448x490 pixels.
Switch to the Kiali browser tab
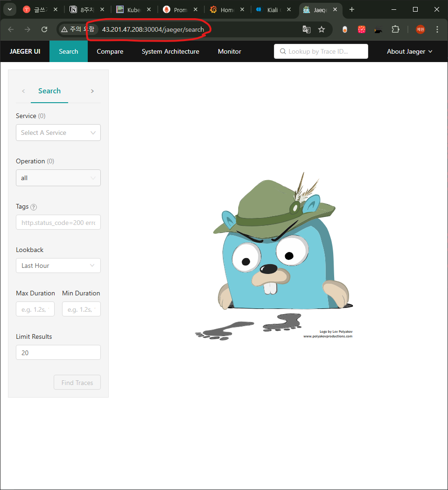(273, 10)
